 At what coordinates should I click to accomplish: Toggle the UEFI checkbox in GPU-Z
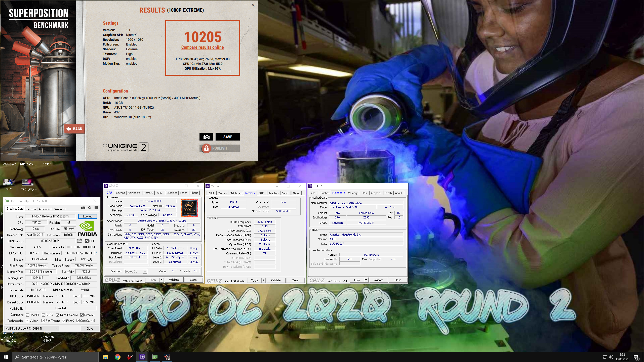tap(87, 241)
